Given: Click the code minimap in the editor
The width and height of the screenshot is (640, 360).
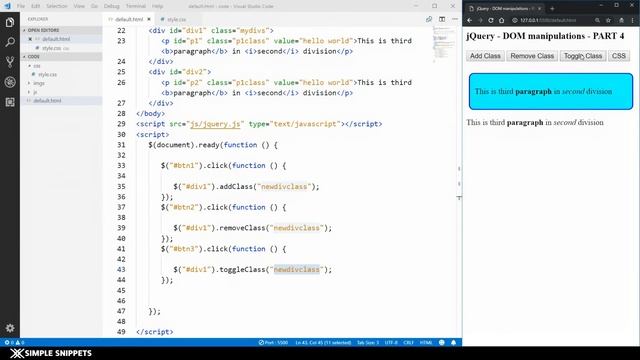Looking at the screenshot, I should pyautogui.click(x=443, y=45).
